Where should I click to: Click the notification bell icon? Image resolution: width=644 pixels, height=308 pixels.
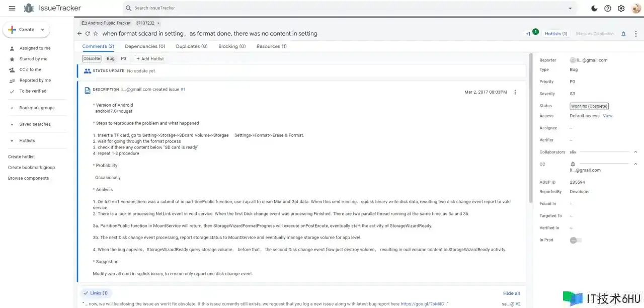click(623, 34)
